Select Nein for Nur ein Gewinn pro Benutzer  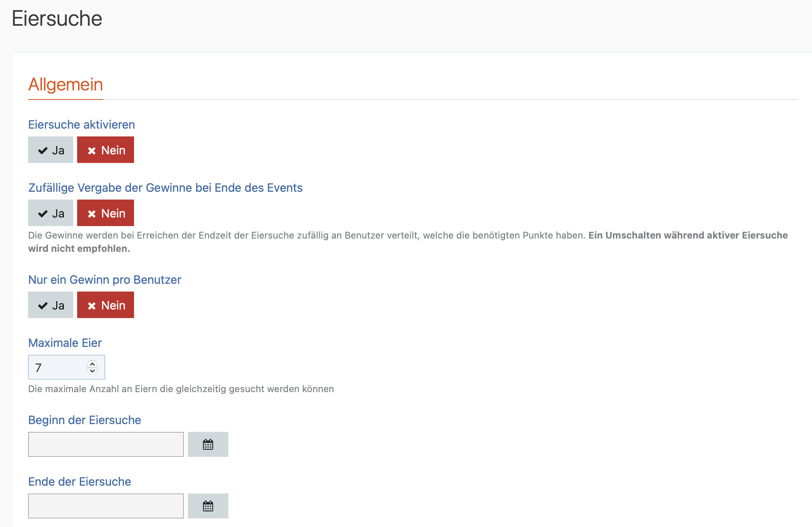106,305
